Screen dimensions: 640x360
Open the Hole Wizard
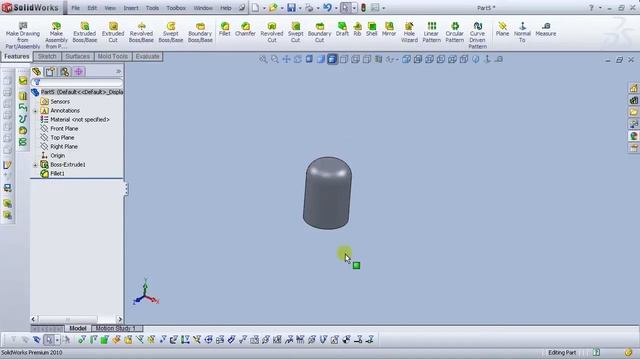(x=409, y=33)
